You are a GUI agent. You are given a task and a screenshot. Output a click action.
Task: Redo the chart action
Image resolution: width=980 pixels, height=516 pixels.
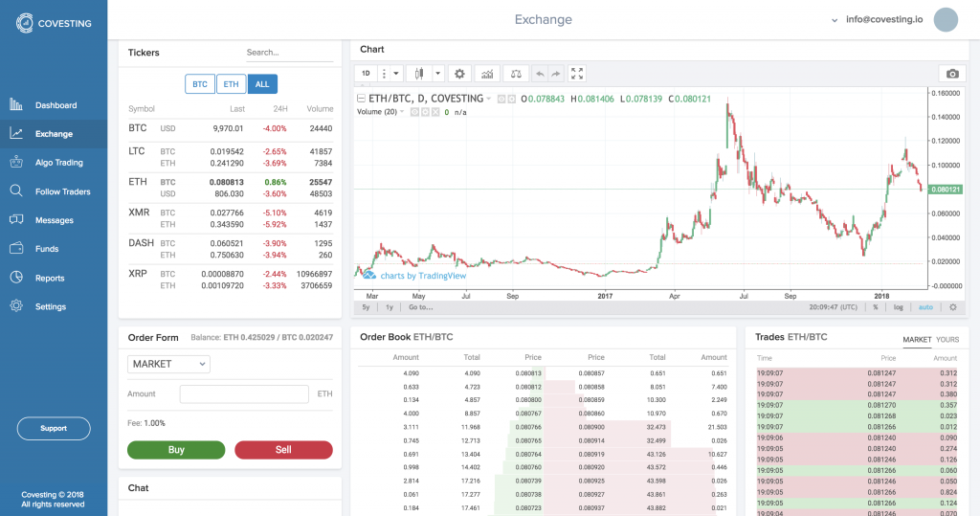click(x=556, y=74)
